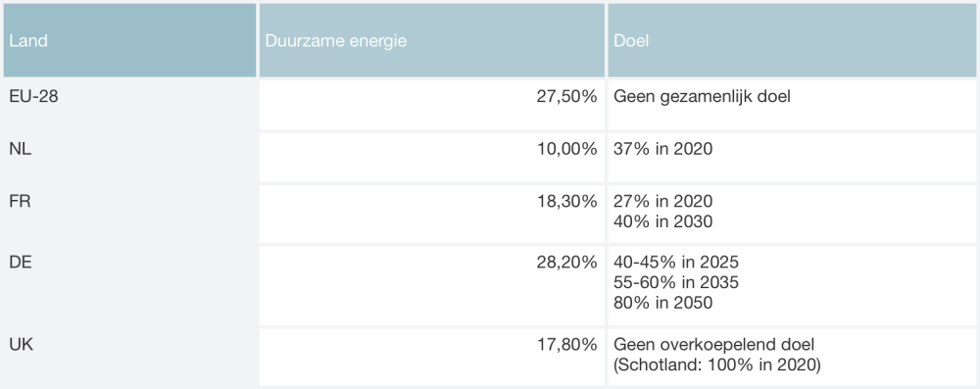Click the 17,80% value cell
The width and height of the screenshot is (980, 389).
coord(432,357)
